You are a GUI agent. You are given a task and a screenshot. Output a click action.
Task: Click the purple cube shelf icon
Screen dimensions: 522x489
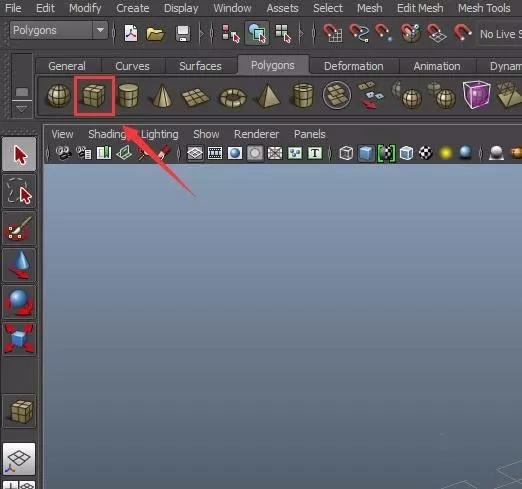click(x=476, y=95)
